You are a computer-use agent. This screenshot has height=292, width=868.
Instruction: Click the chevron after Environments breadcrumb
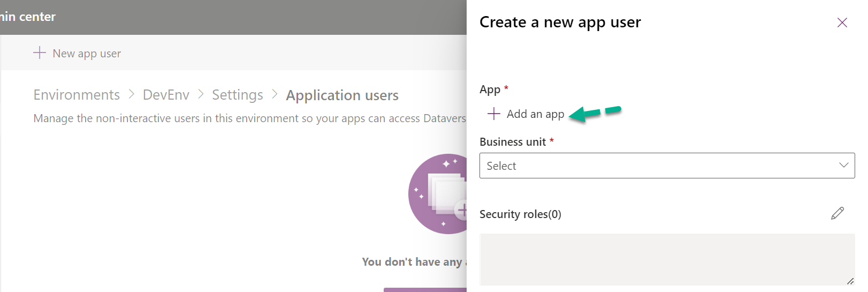[132, 94]
